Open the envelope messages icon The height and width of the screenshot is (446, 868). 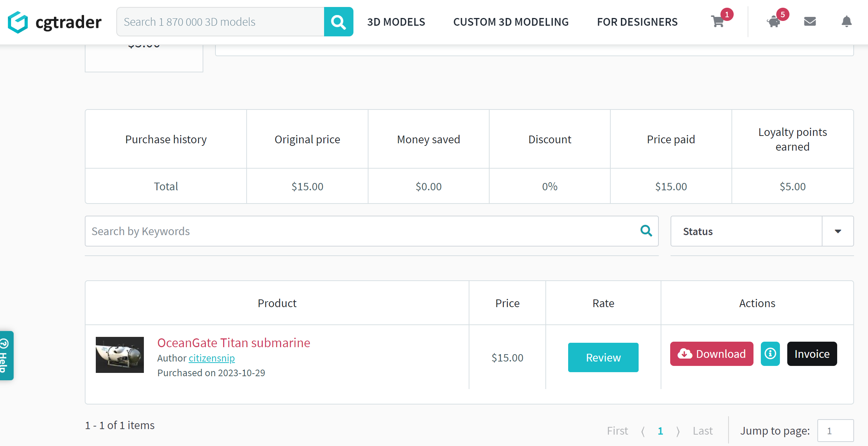tap(810, 22)
